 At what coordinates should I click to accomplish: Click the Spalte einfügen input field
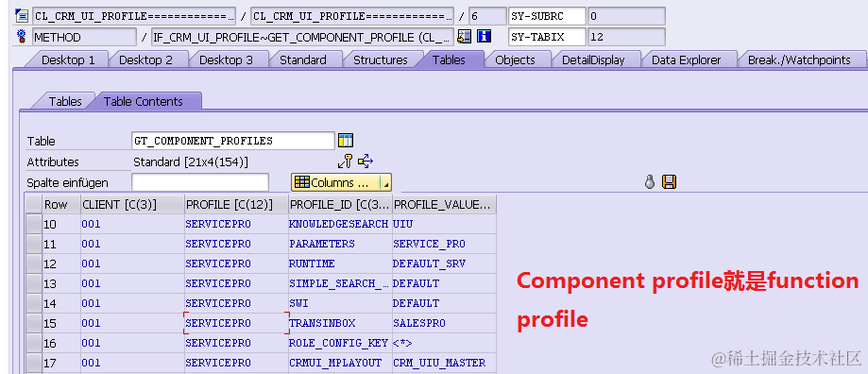click(x=200, y=182)
